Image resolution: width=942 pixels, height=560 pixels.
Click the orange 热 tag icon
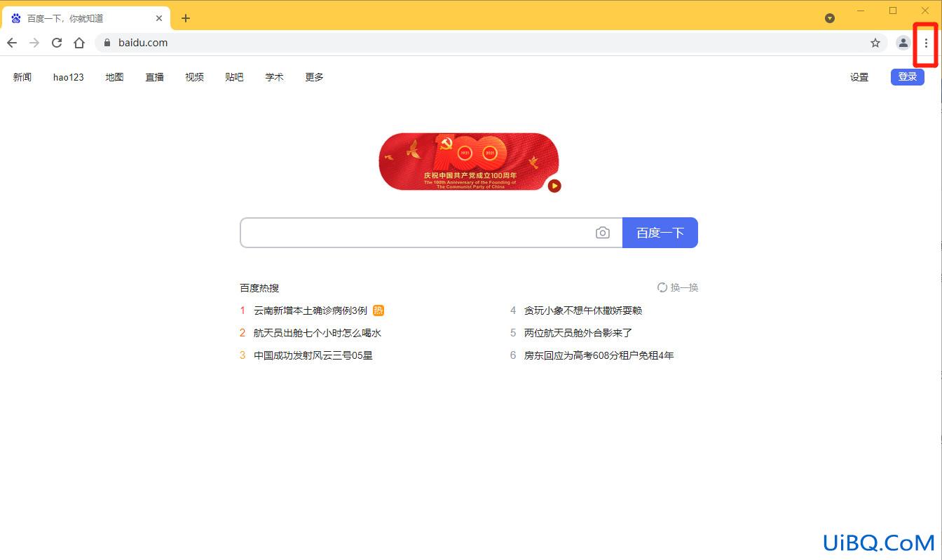[x=378, y=310]
